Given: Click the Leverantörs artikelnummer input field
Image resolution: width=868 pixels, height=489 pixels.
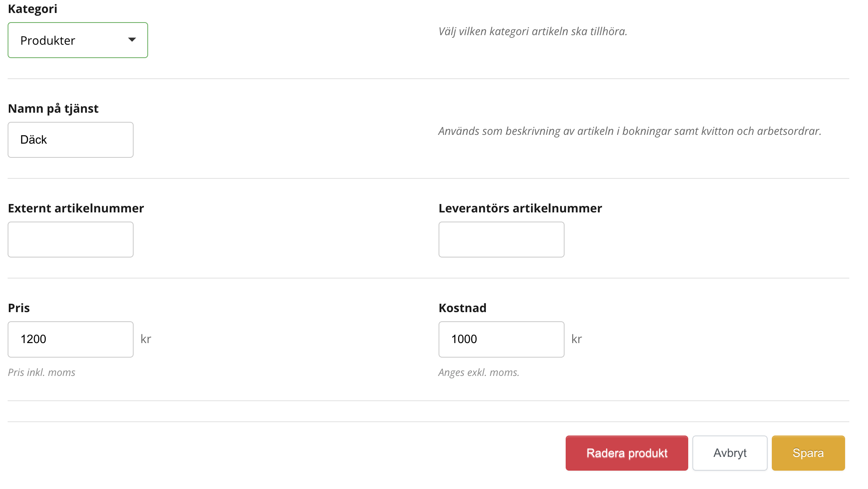Looking at the screenshot, I should coord(501,240).
